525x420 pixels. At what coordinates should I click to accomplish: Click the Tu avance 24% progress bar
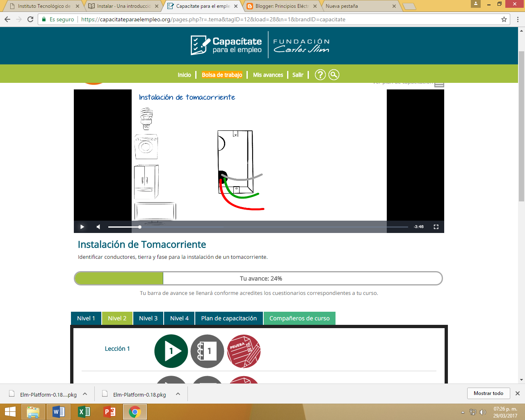[x=258, y=278]
